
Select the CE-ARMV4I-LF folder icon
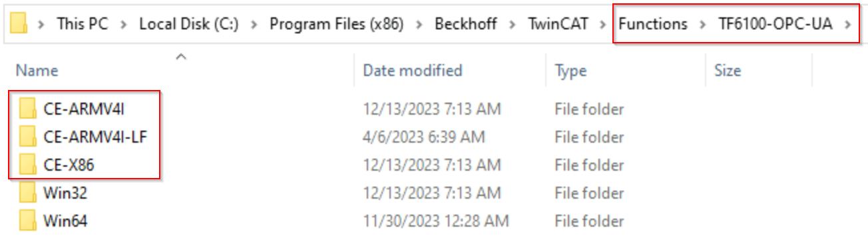click(x=27, y=137)
